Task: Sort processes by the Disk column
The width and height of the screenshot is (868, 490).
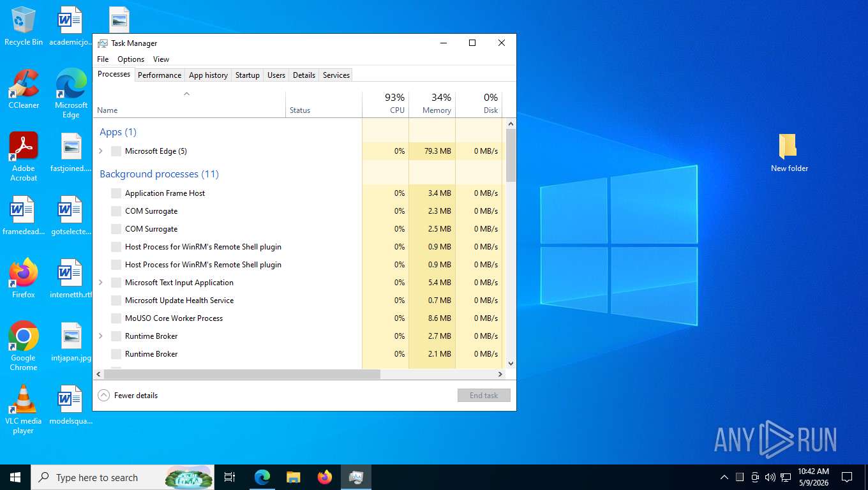Action: pyautogui.click(x=479, y=105)
